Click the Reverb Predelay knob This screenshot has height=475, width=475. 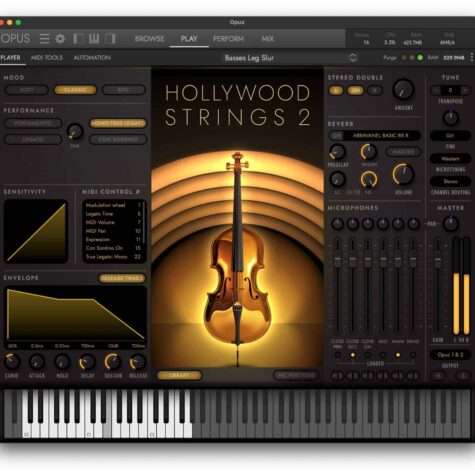338,152
